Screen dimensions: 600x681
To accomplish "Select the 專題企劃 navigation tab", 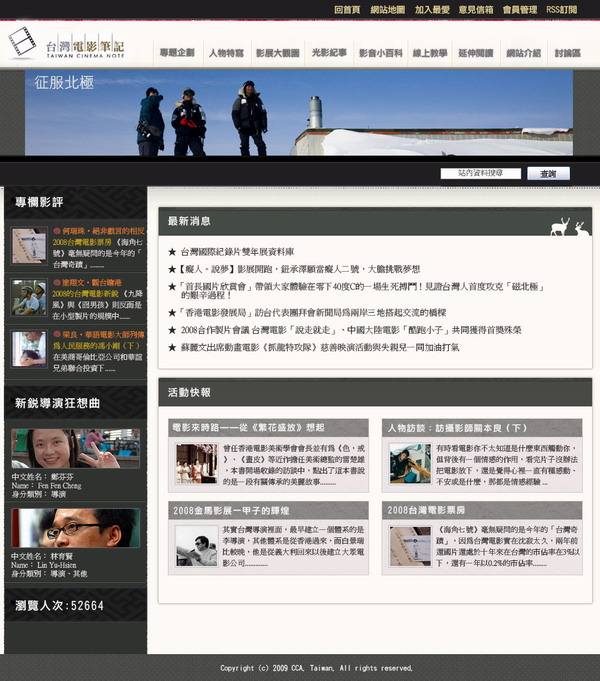I will [x=177, y=52].
